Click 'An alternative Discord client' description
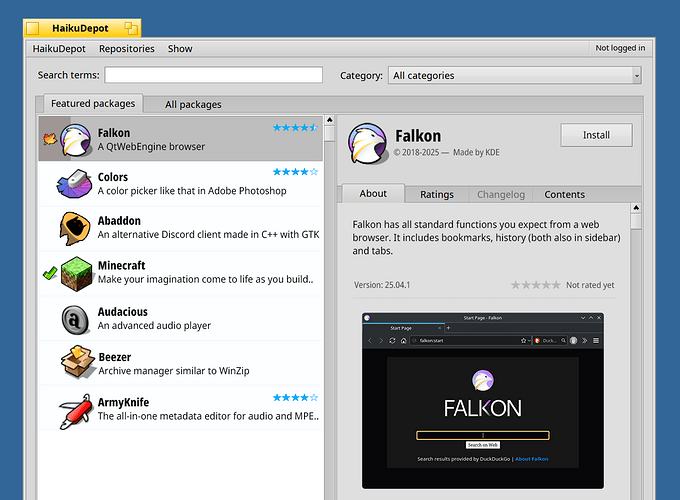Screen dimensions: 680x500 coord(209,235)
